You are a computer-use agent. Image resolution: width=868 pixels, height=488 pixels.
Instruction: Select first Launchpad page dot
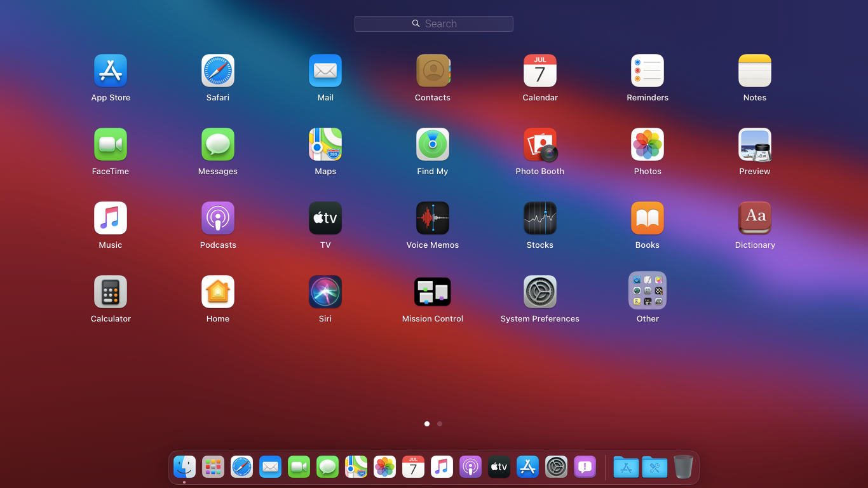427,424
